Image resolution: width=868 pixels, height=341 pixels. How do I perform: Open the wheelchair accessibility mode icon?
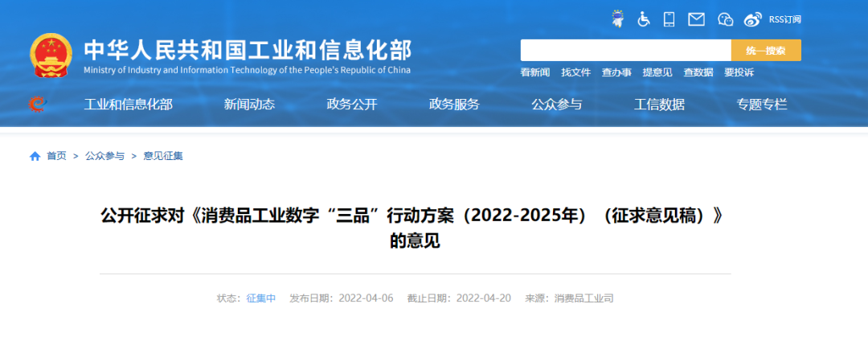coord(644,19)
